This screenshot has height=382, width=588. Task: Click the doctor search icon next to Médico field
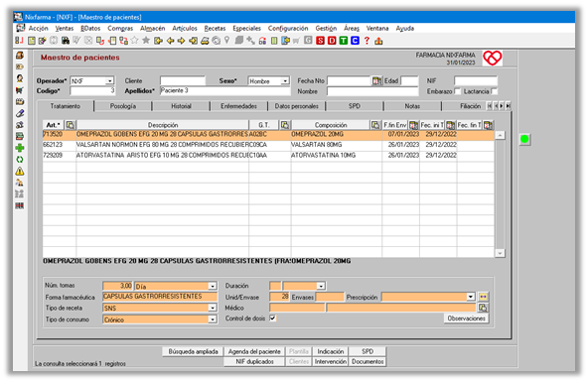point(483,308)
